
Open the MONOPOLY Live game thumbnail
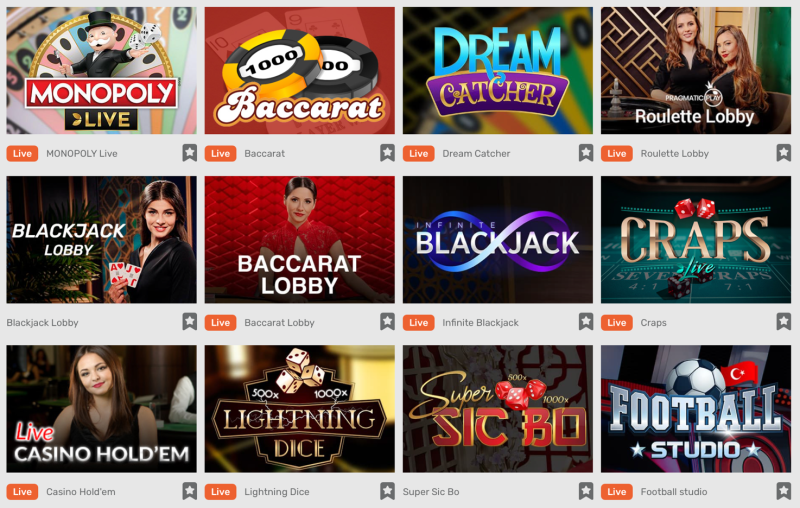tap(102, 70)
